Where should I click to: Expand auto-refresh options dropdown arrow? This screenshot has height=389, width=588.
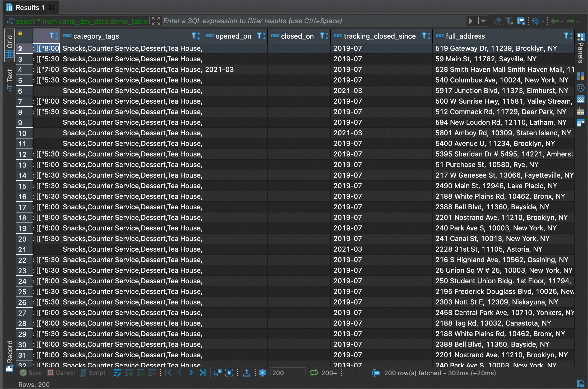(x=543, y=21)
